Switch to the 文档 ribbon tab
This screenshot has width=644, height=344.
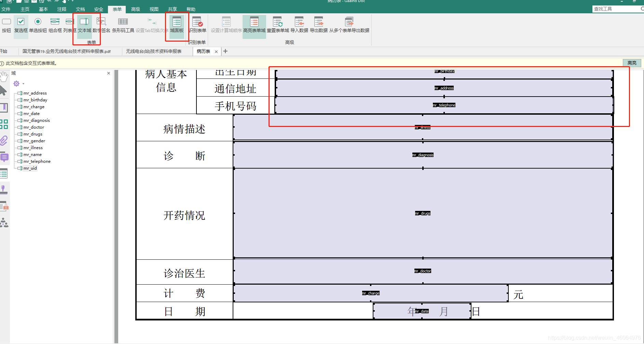[80, 9]
